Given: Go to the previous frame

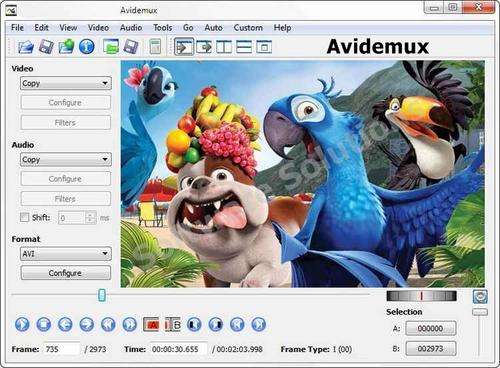Looking at the screenshot, I should 65,324.
